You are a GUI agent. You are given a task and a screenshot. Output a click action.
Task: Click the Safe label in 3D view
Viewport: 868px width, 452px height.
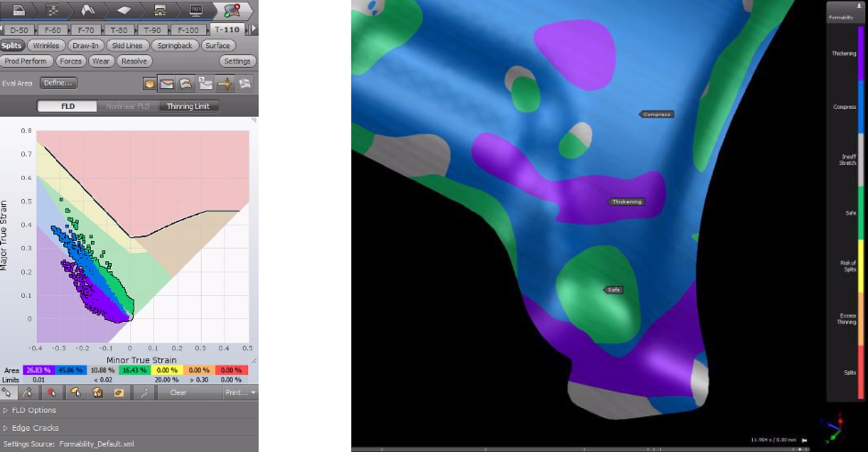(x=613, y=290)
